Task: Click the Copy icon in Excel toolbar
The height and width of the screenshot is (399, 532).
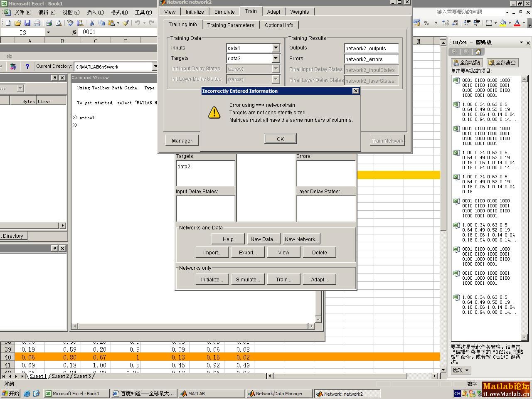Action: coord(101,23)
